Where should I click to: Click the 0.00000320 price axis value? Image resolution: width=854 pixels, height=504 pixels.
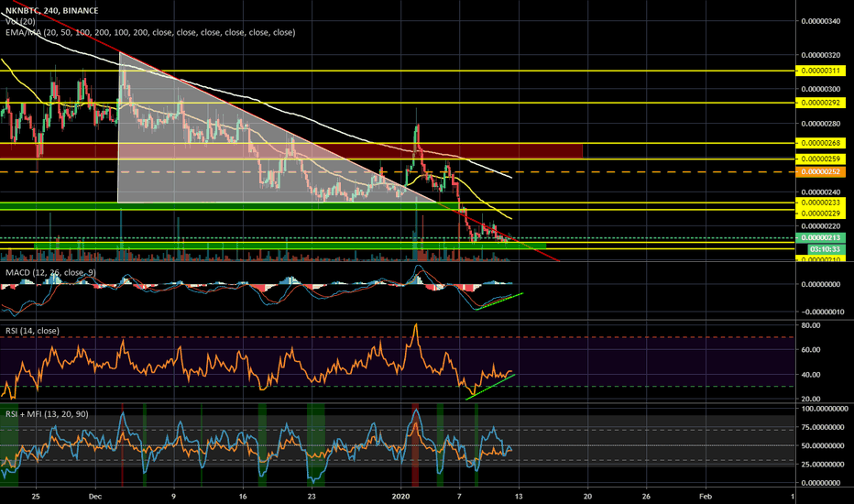click(x=820, y=55)
